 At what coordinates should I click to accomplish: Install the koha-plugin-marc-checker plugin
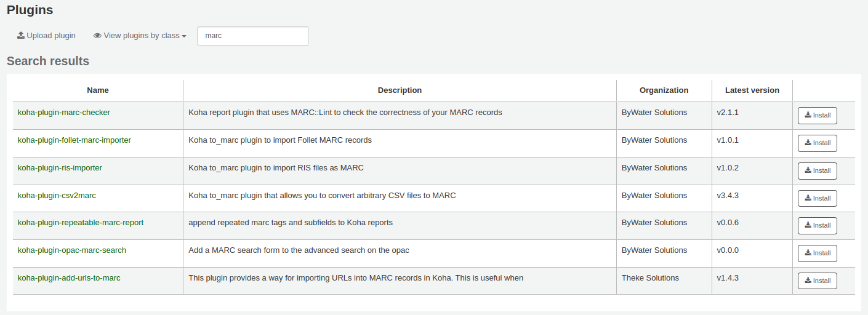pyautogui.click(x=817, y=116)
